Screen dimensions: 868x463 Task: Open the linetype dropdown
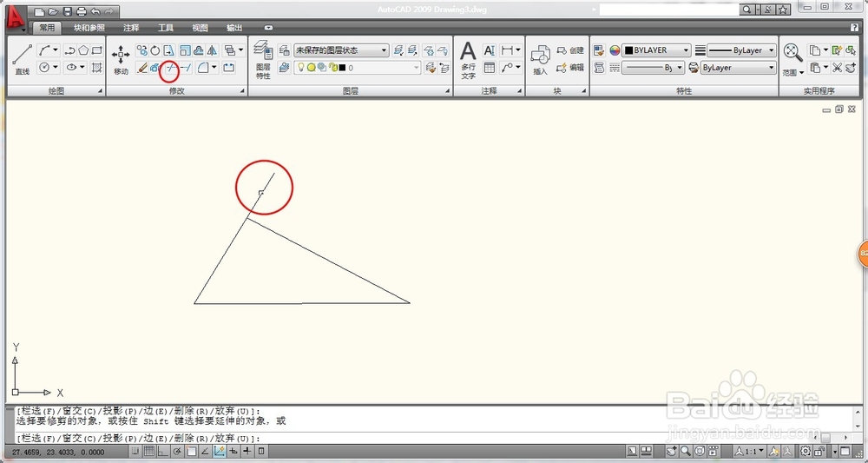tap(654, 68)
